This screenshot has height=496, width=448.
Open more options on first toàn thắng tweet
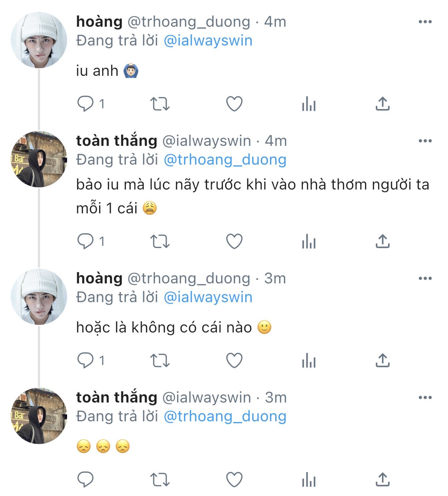point(425,141)
